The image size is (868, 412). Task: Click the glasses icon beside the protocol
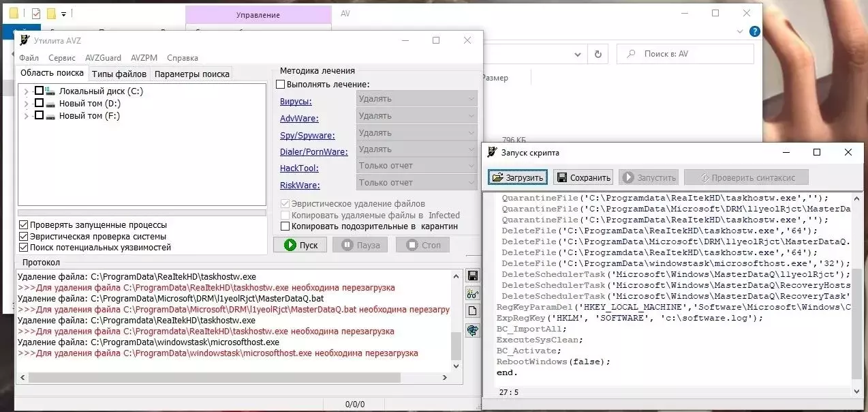point(472,294)
